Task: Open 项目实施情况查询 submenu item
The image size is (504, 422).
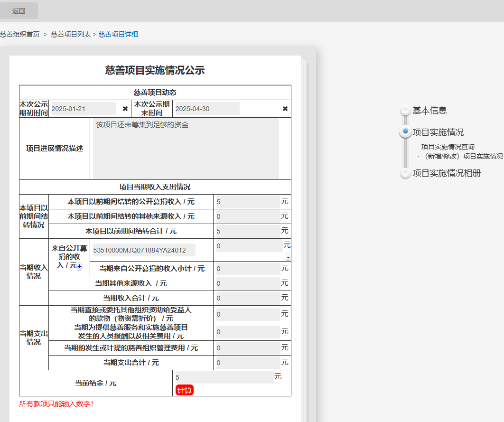Action: tap(448, 147)
